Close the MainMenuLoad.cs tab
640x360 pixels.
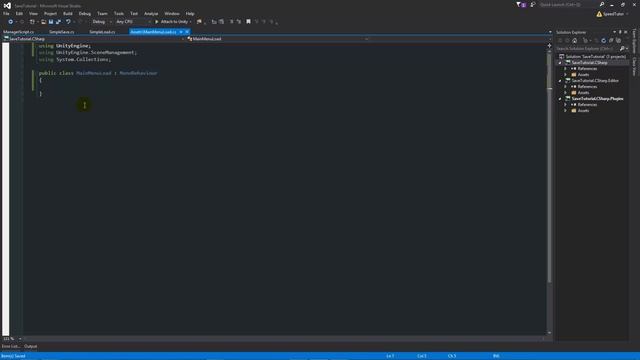(x=187, y=32)
